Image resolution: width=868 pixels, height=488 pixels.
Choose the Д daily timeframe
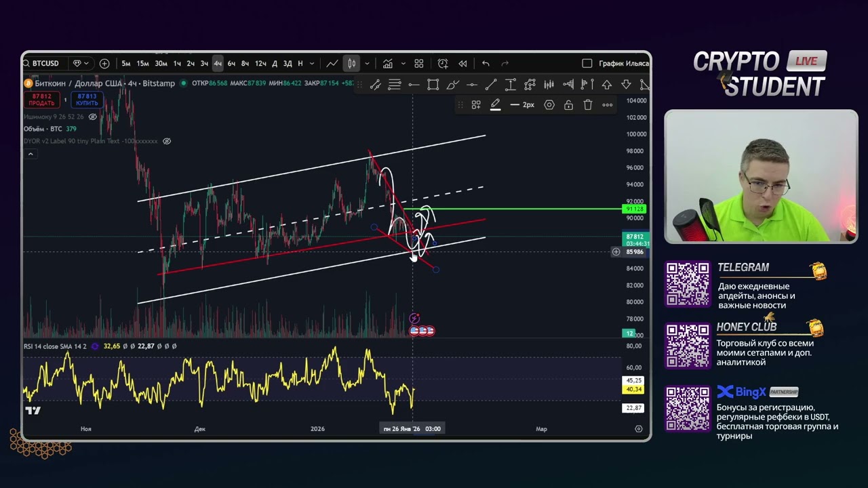pyautogui.click(x=275, y=63)
